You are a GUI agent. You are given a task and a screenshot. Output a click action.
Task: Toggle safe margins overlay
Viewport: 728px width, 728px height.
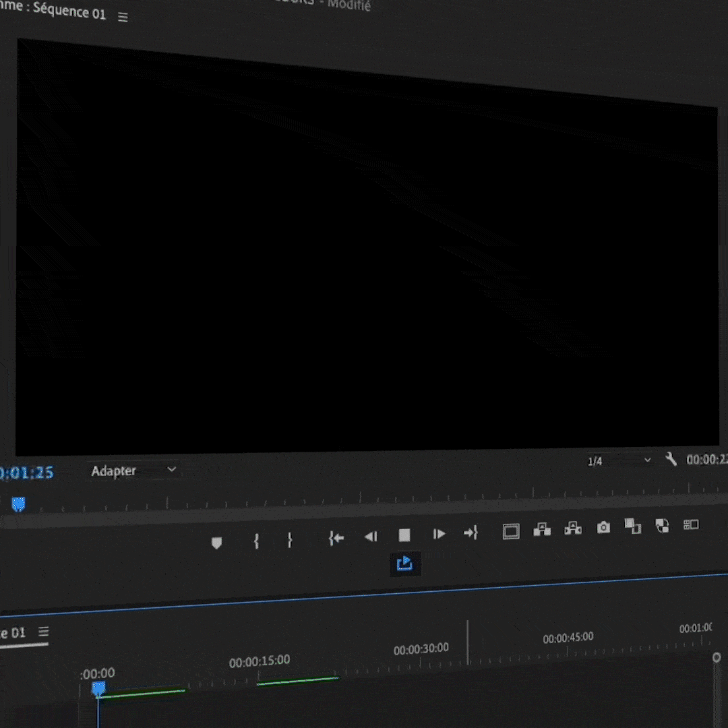click(x=511, y=532)
